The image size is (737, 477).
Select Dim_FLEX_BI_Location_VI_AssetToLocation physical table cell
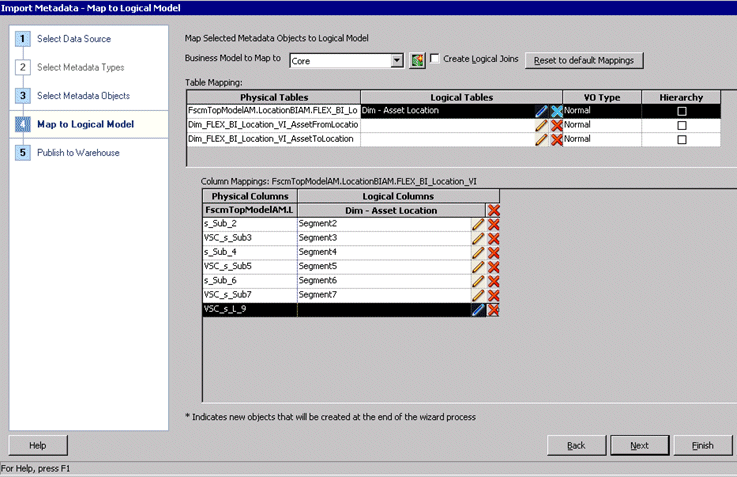tap(274, 140)
